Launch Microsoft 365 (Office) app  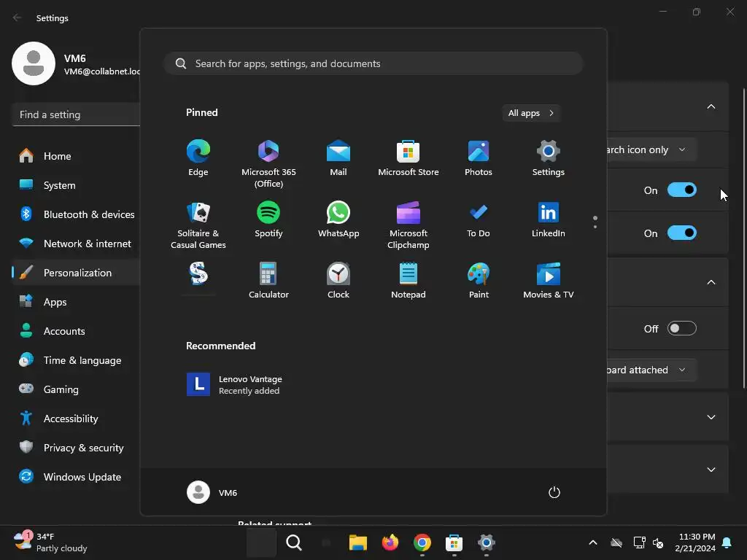pos(268,164)
